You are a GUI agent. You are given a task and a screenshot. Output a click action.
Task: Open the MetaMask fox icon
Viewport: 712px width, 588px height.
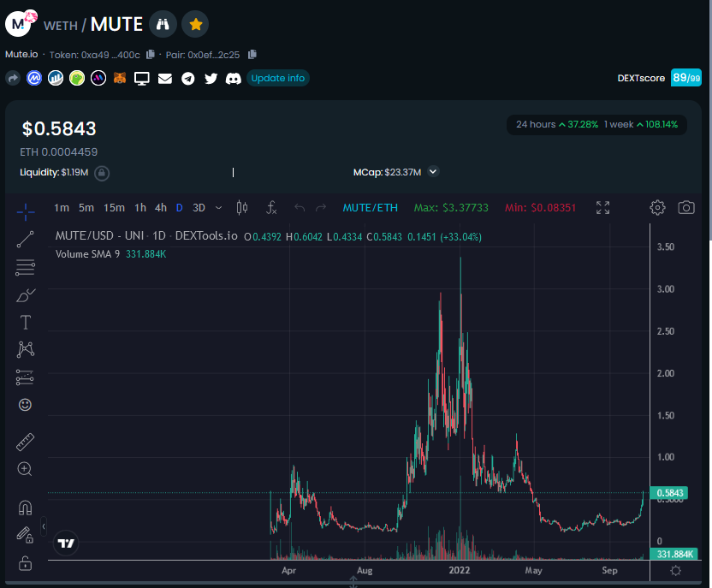coord(120,78)
